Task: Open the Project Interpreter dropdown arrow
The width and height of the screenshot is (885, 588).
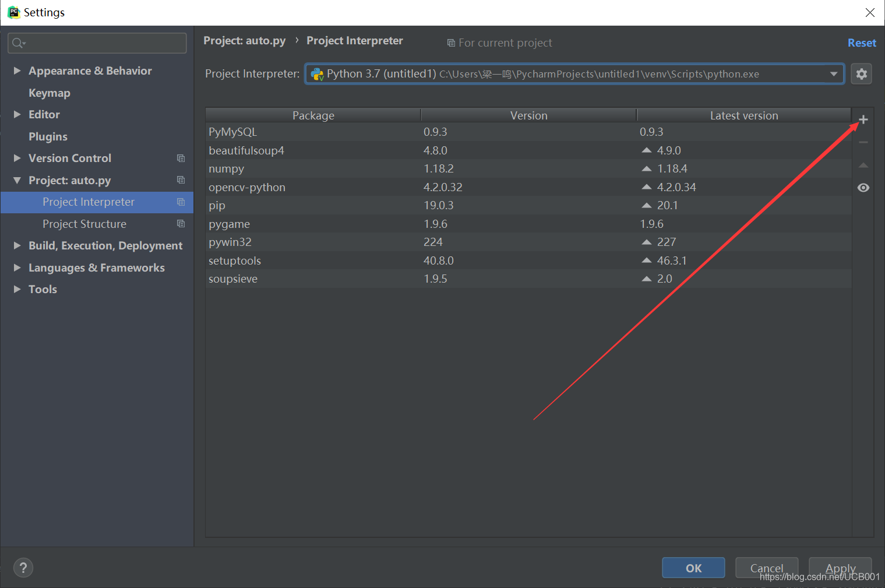Action: pyautogui.click(x=834, y=74)
